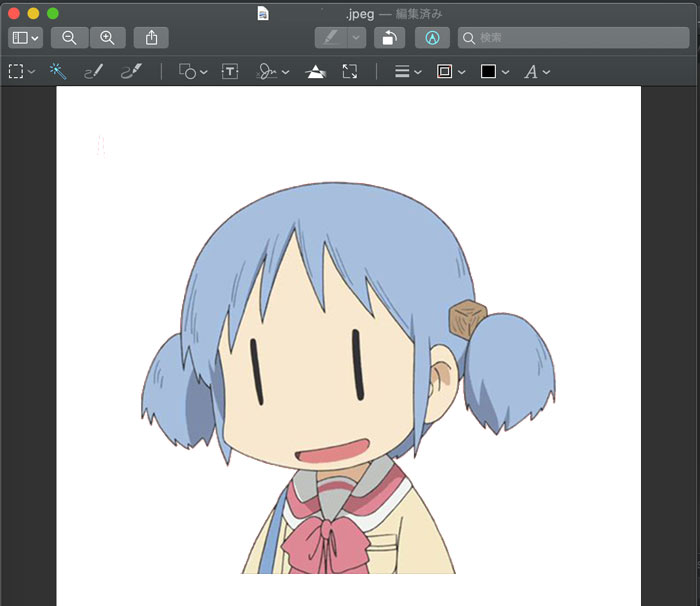
Task: Zoom in with the plus magnifier
Action: tap(107, 38)
